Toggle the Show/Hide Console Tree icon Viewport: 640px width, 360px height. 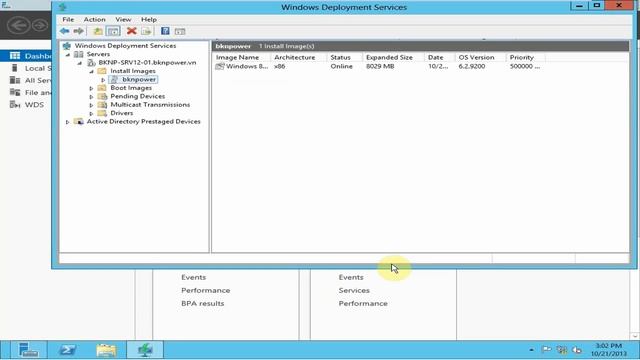coord(113,31)
